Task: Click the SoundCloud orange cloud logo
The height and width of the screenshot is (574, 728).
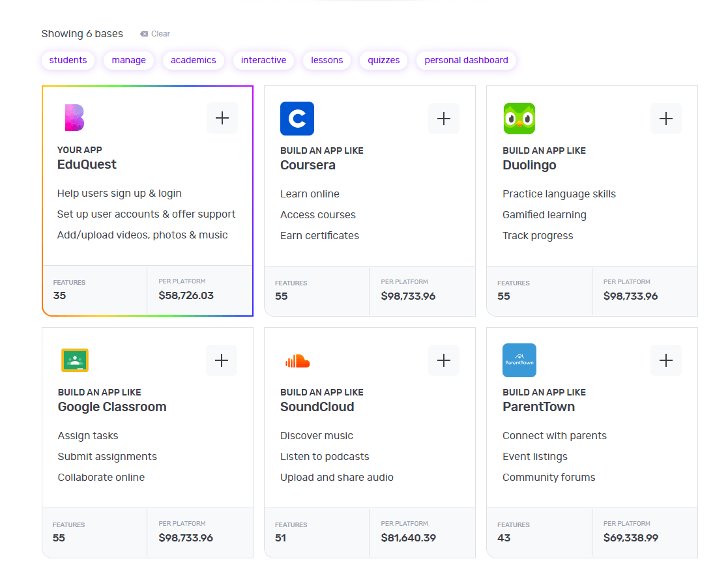Action: click(x=298, y=361)
